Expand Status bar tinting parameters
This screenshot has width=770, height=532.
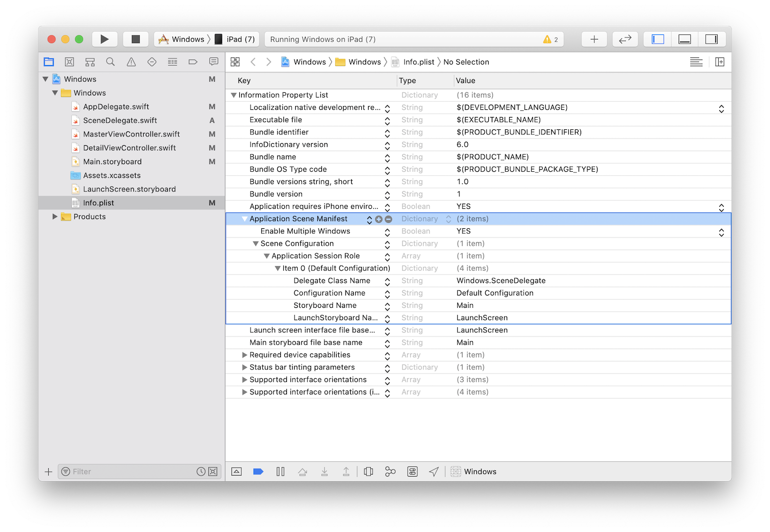click(x=245, y=367)
